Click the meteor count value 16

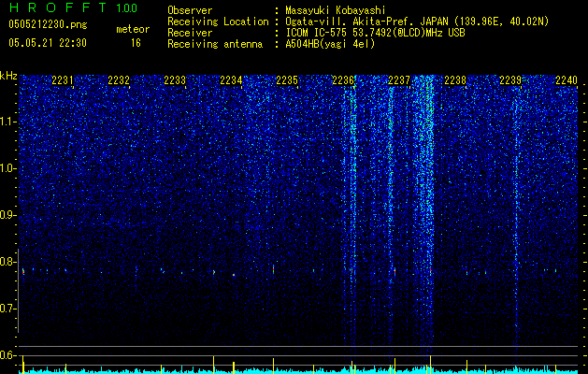pyautogui.click(x=136, y=43)
